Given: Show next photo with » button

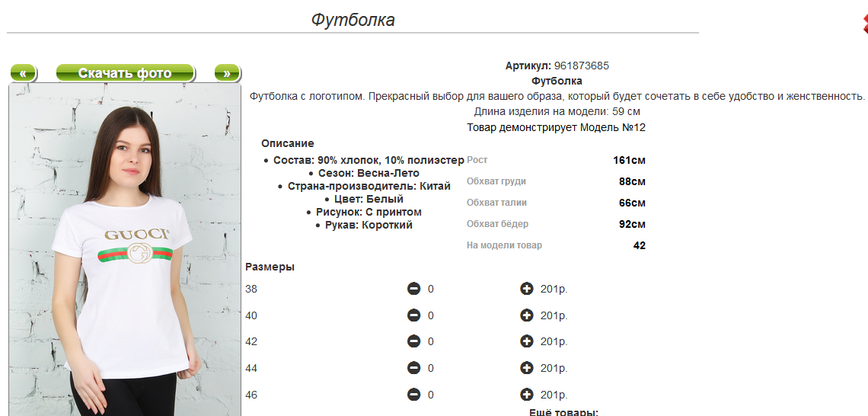Looking at the screenshot, I should coord(227,73).
